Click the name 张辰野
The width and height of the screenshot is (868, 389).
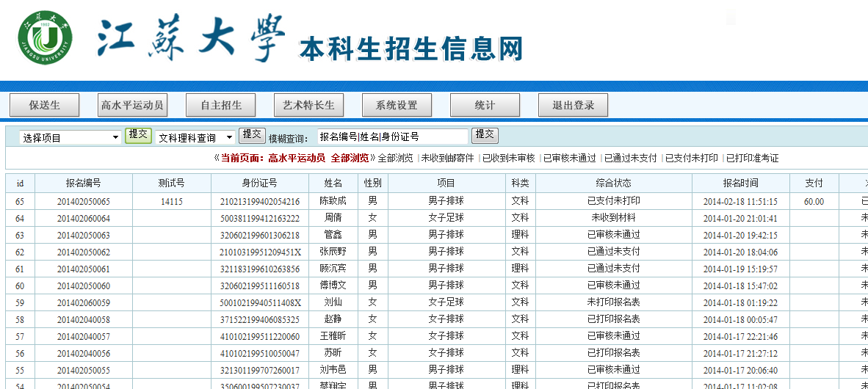point(333,252)
